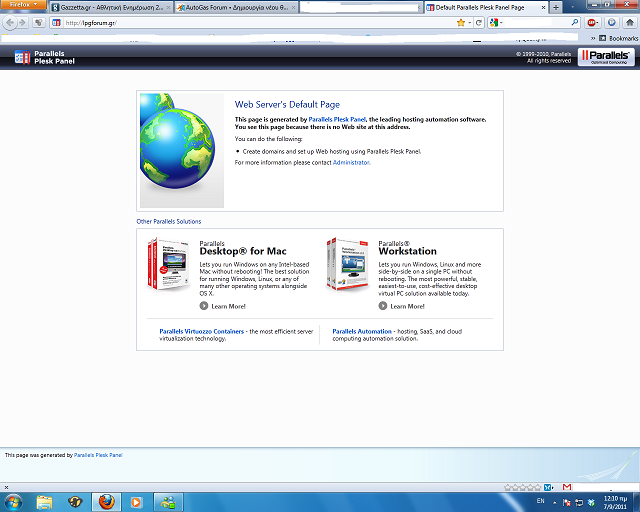640x512 pixels.
Task: Open the Bookmarks toolbar button
Action: pyautogui.click(x=618, y=38)
